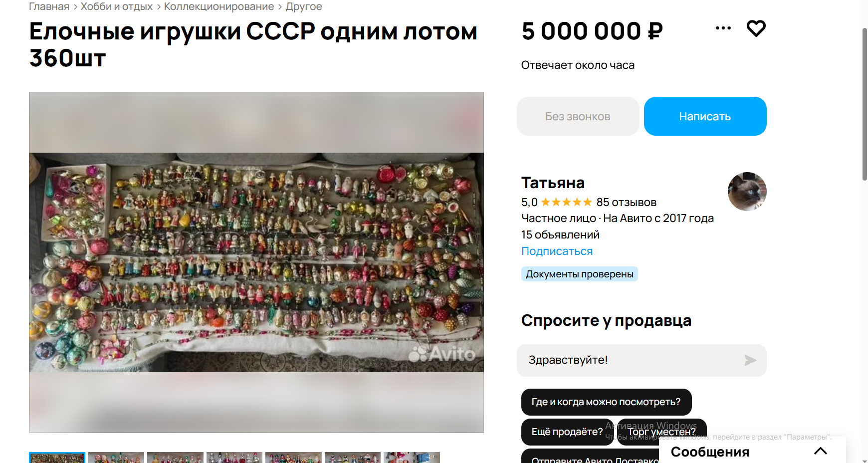868x463 pixels.
Task: Open Другое breadcrumb category
Action: [304, 6]
